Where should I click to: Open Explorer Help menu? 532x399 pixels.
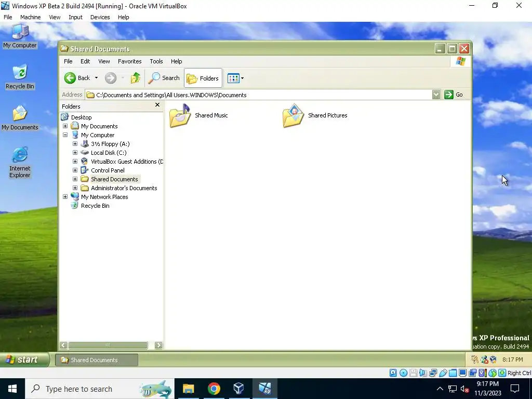[x=177, y=61]
